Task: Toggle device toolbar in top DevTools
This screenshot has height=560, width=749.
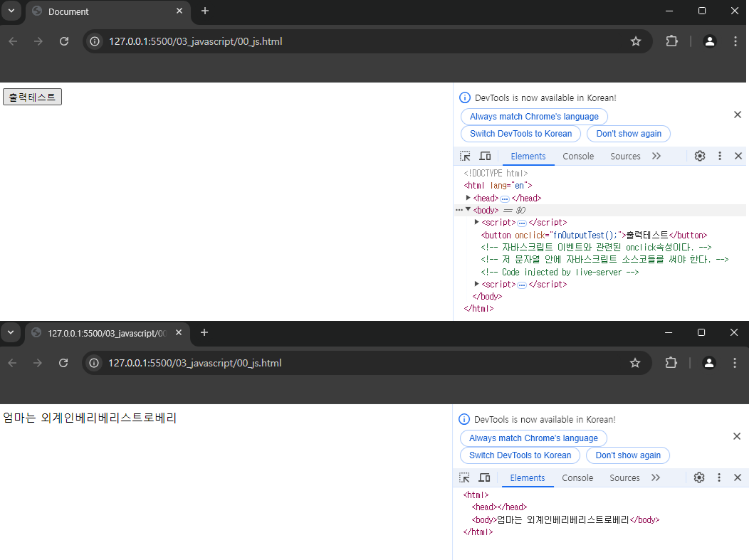Action: [485, 156]
